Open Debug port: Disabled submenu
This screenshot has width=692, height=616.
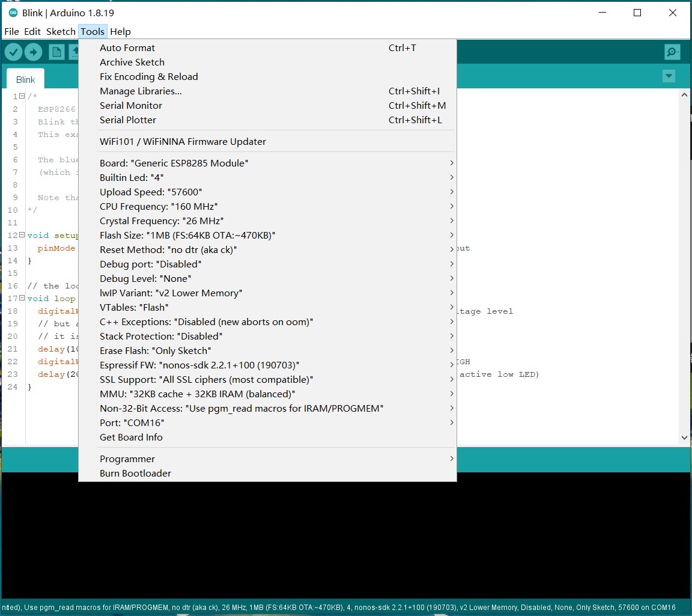click(267, 264)
